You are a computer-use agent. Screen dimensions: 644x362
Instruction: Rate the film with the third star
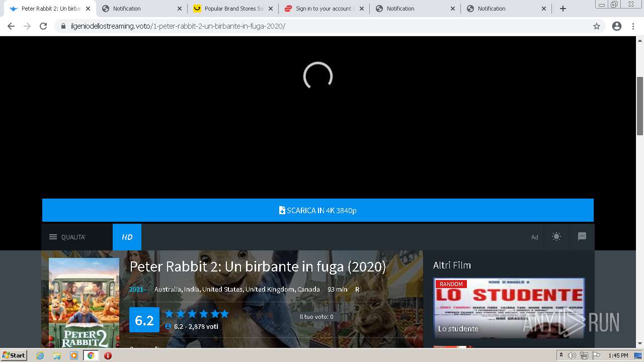[x=192, y=314]
